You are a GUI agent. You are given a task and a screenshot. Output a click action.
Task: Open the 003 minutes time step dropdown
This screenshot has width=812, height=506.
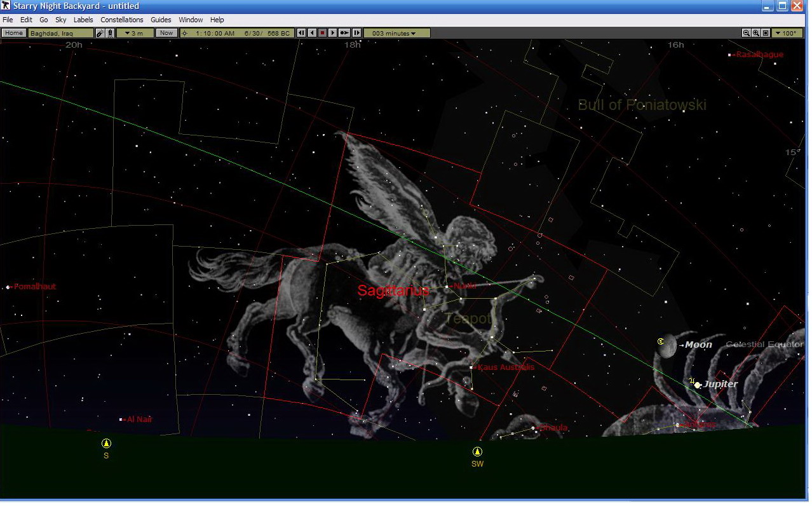[396, 33]
